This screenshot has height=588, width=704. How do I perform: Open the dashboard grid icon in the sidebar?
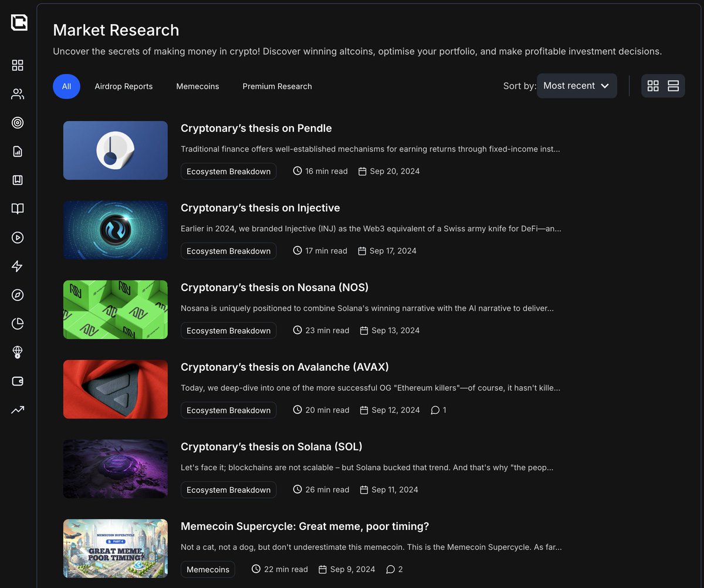[x=18, y=65]
